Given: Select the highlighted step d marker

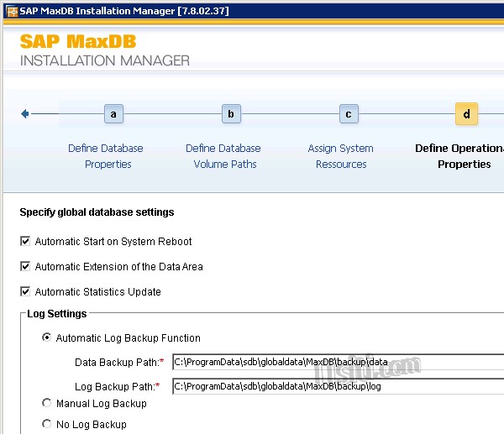Looking at the screenshot, I should click(x=466, y=113).
